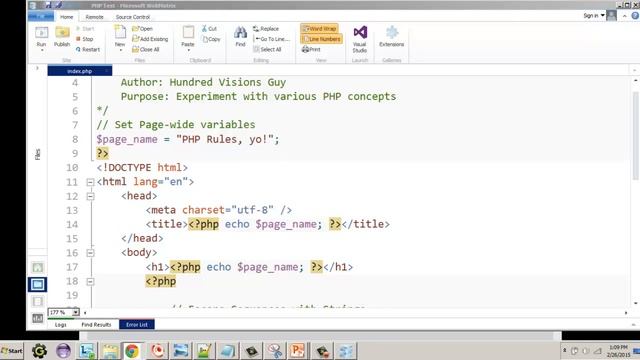Switch to the Home ribbon tab
Image resolution: width=640 pixels, height=360 pixels.
67,17
